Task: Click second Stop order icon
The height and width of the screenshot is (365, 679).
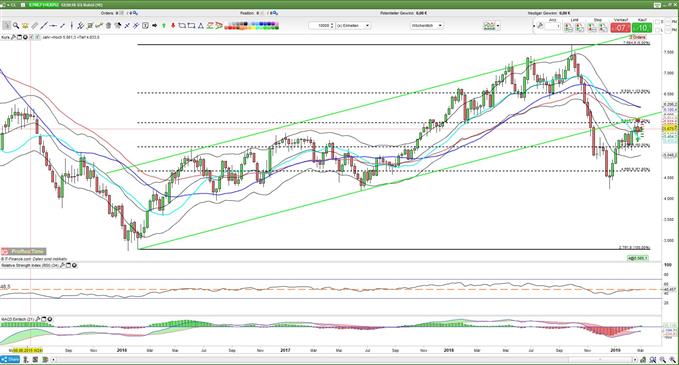Action: [603, 27]
